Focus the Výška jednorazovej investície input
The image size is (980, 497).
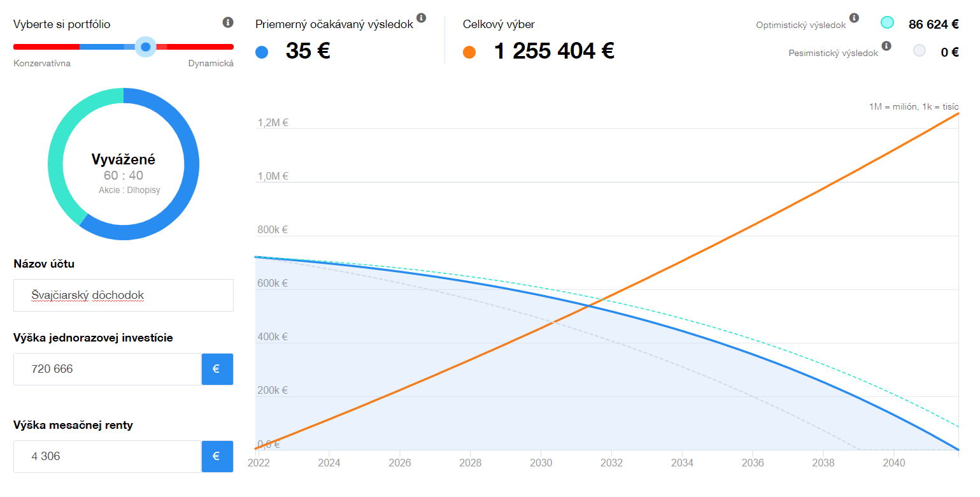[108, 369]
